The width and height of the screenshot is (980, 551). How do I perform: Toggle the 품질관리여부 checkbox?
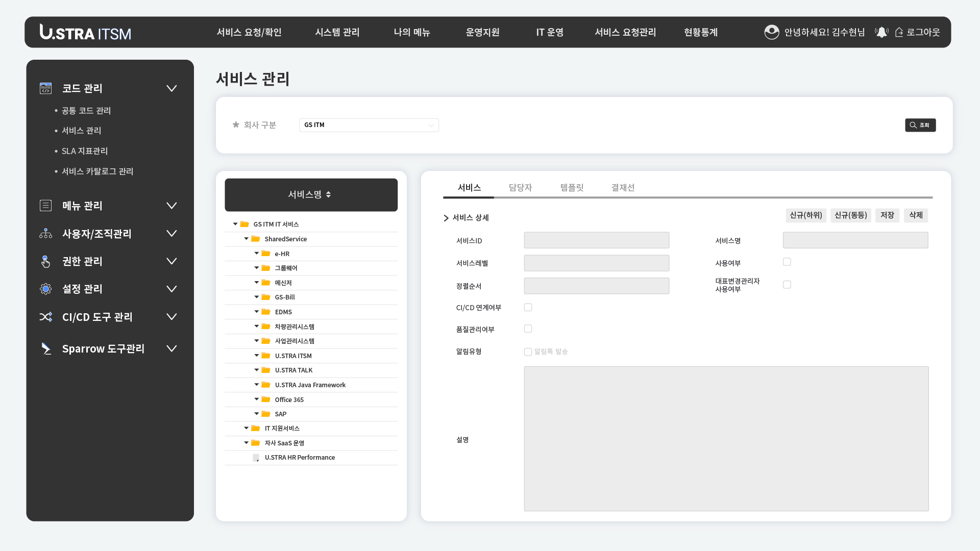pyautogui.click(x=528, y=329)
